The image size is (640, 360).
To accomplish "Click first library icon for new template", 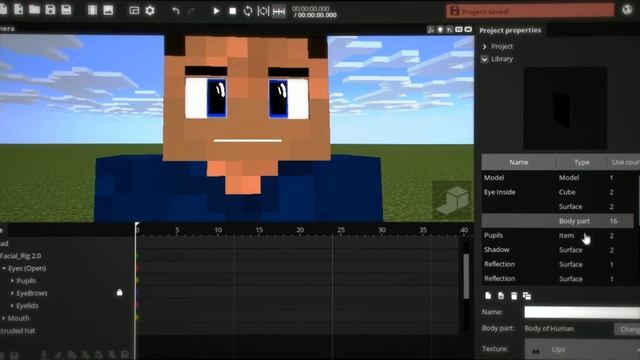I will point(488,296).
